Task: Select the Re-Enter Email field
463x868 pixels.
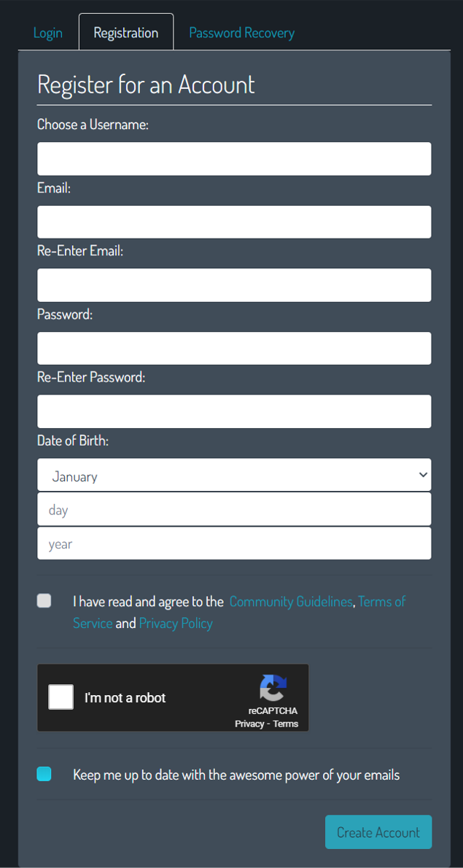Action: (x=234, y=285)
